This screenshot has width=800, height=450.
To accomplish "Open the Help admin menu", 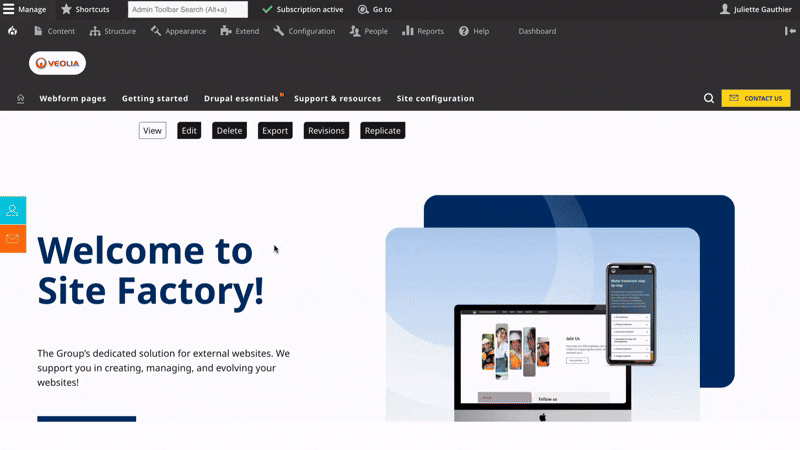I will click(474, 31).
